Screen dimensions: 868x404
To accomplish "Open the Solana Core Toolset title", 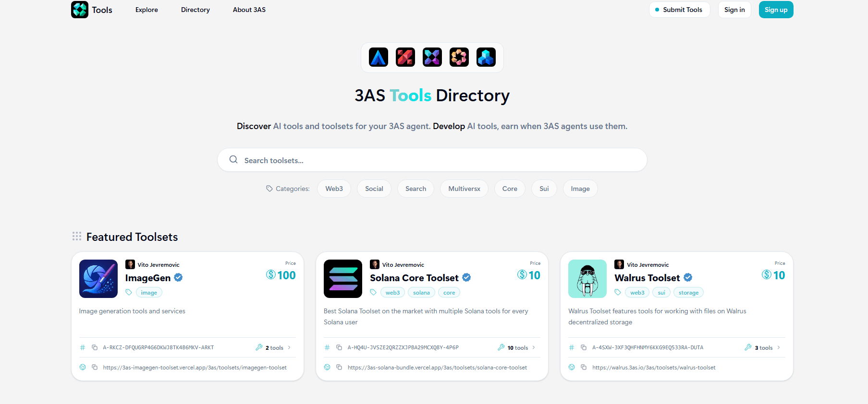I will coord(414,278).
